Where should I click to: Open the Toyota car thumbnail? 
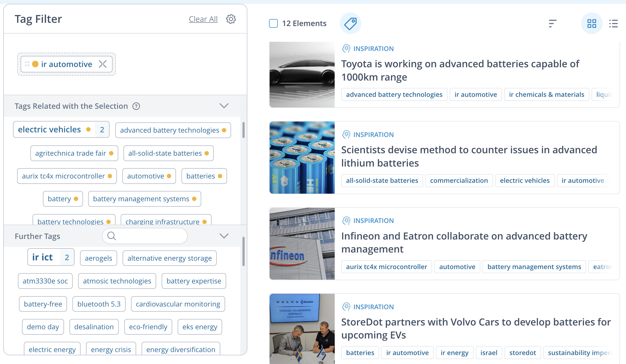pyautogui.click(x=302, y=75)
